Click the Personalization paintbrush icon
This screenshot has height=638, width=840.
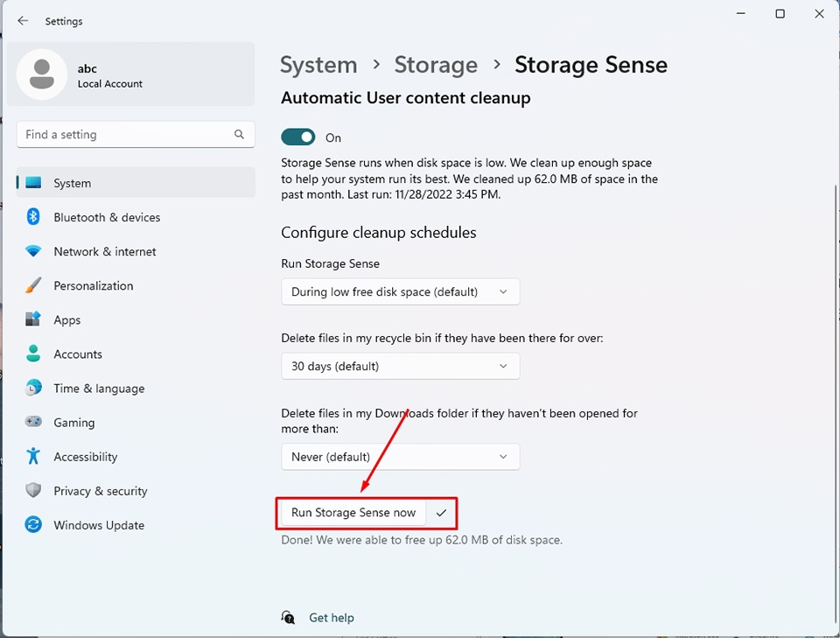[33, 285]
